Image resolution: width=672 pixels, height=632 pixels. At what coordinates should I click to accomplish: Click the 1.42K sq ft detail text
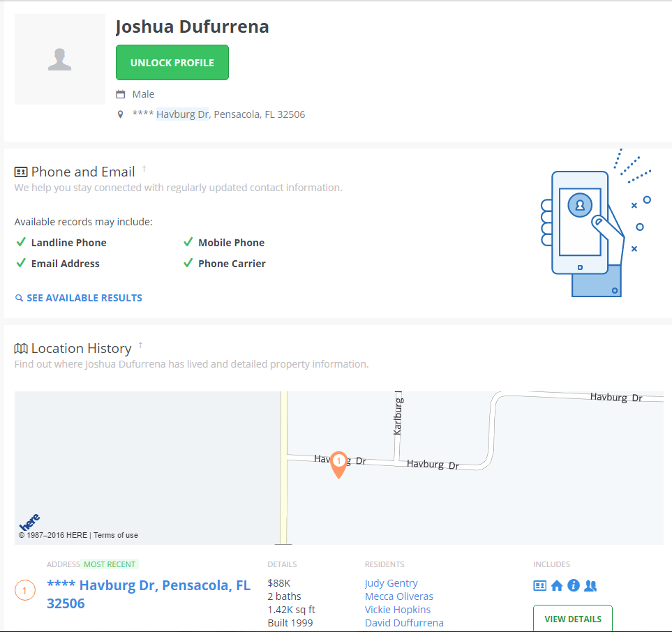pyautogui.click(x=292, y=610)
